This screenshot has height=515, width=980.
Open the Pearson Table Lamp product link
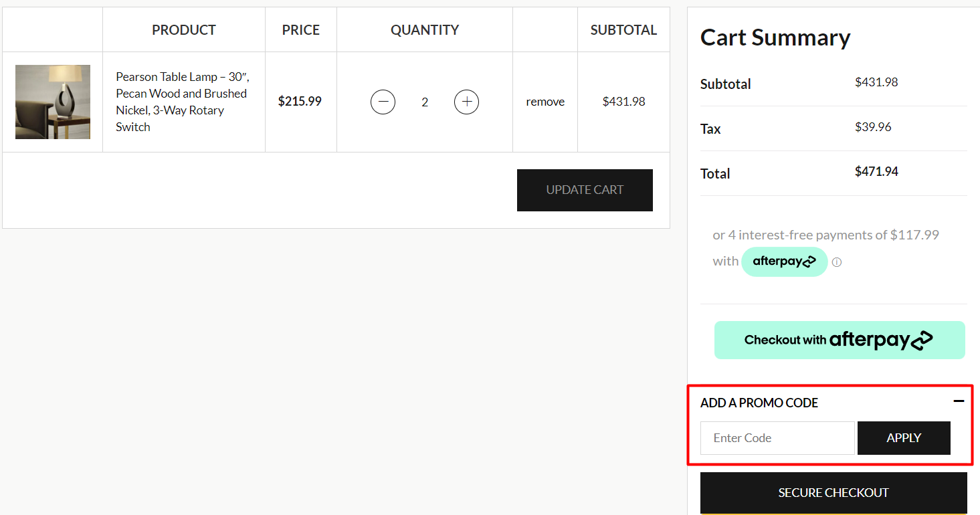182,102
